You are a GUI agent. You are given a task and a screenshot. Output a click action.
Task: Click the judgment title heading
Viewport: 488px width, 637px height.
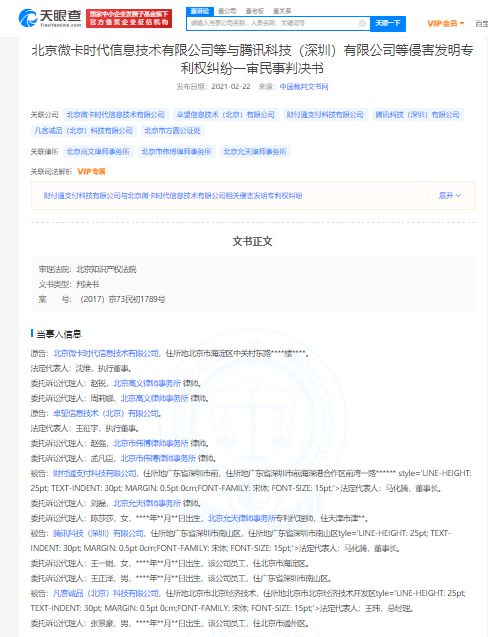252,59
